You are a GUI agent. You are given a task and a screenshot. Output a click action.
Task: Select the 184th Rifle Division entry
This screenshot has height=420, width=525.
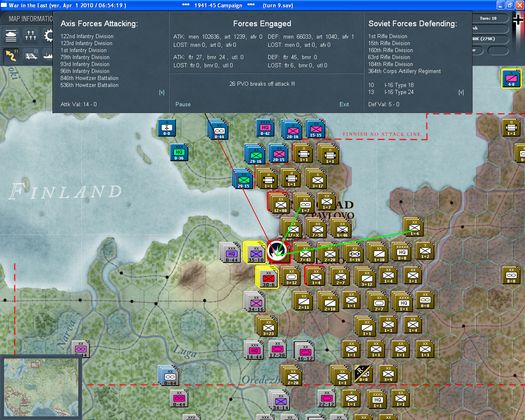[x=390, y=64]
